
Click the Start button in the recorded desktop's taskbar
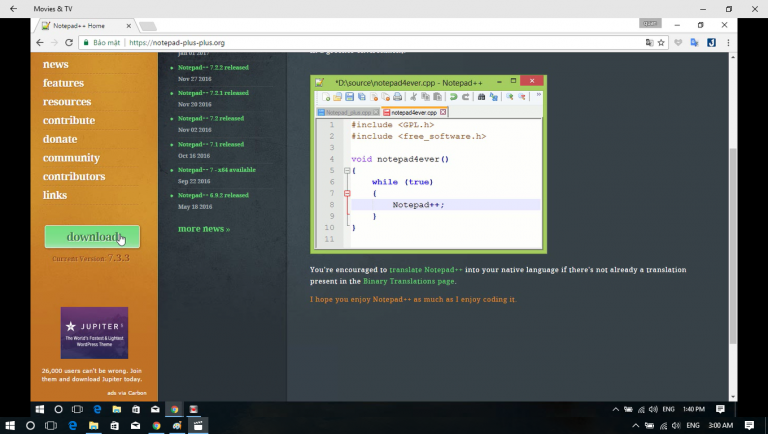click(40, 409)
